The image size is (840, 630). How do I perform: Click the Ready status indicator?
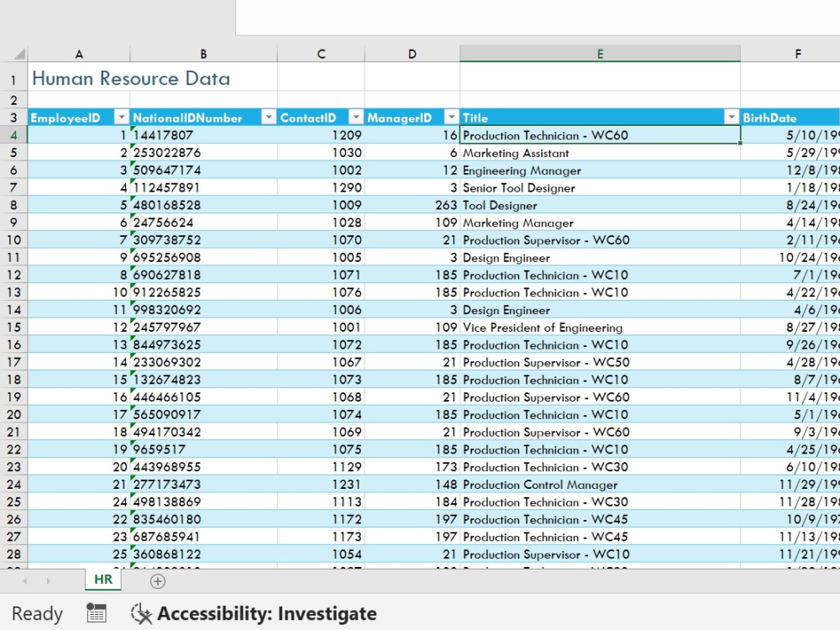click(38, 613)
